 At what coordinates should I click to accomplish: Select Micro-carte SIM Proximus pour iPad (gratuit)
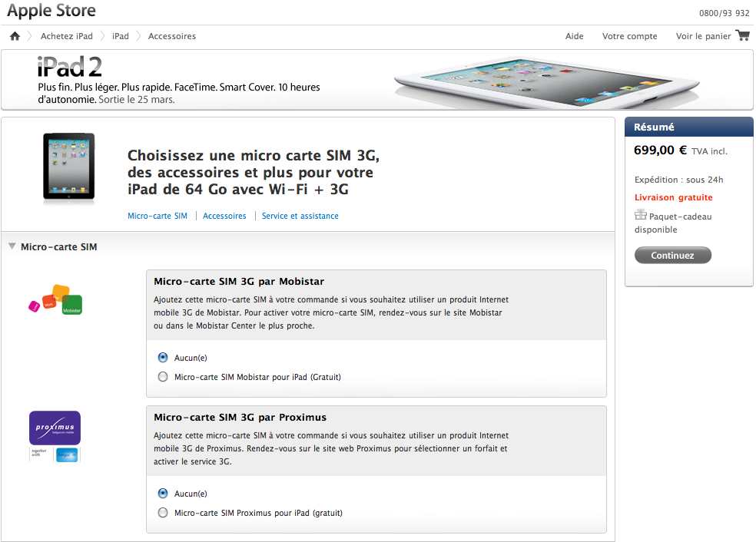163,513
